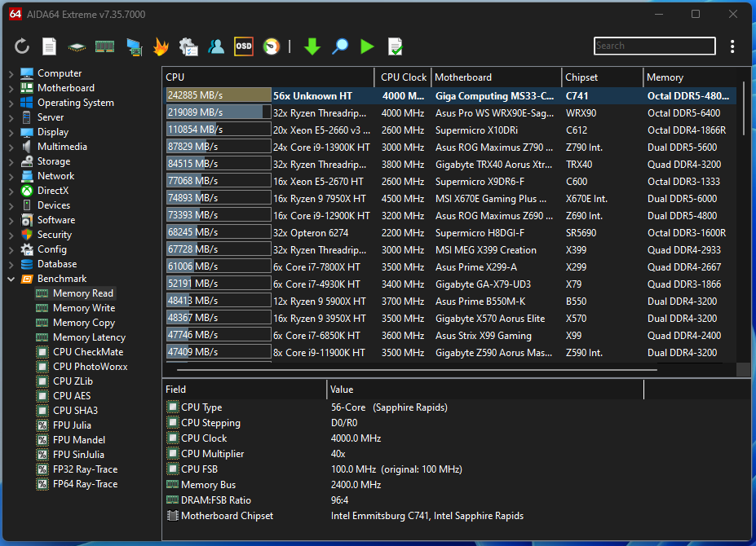Image resolution: width=756 pixels, height=546 pixels.
Task: Collapse the Benchmark tree branch
Action: pos(11,278)
